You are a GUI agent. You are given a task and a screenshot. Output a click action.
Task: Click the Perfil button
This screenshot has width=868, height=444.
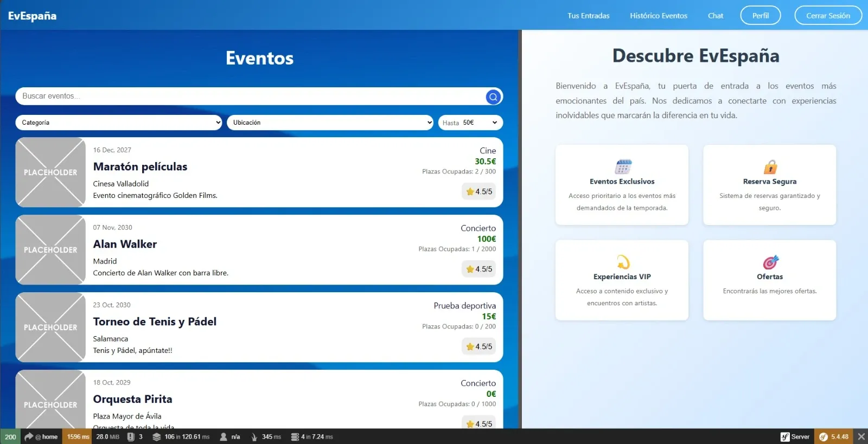point(760,15)
